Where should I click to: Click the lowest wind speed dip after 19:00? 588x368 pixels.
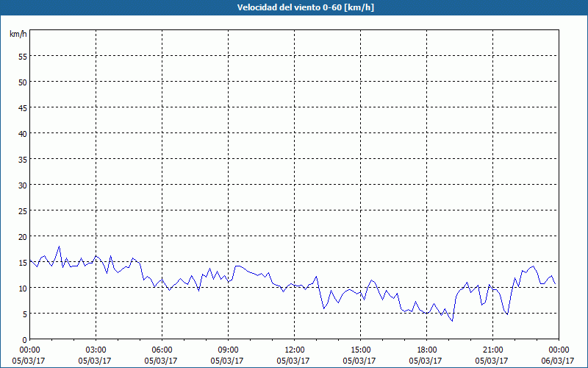pos(452,321)
